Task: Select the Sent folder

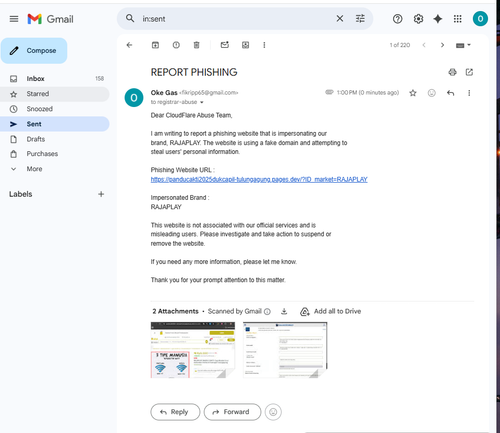Action: pos(55,124)
